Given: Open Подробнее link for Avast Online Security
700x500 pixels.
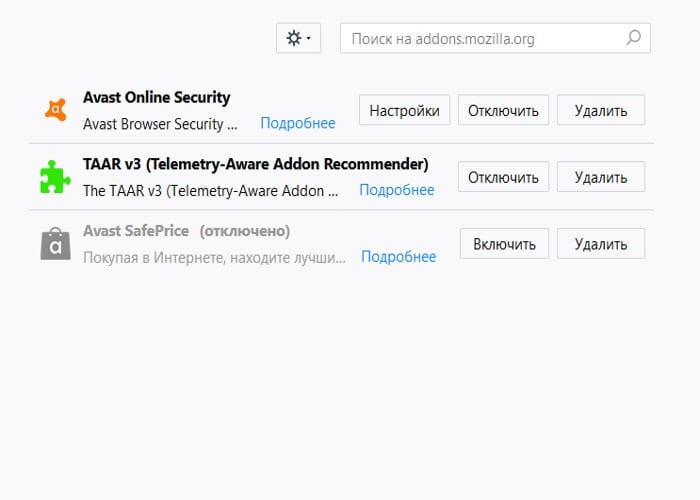Looking at the screenshot, I should pos(298,124).
